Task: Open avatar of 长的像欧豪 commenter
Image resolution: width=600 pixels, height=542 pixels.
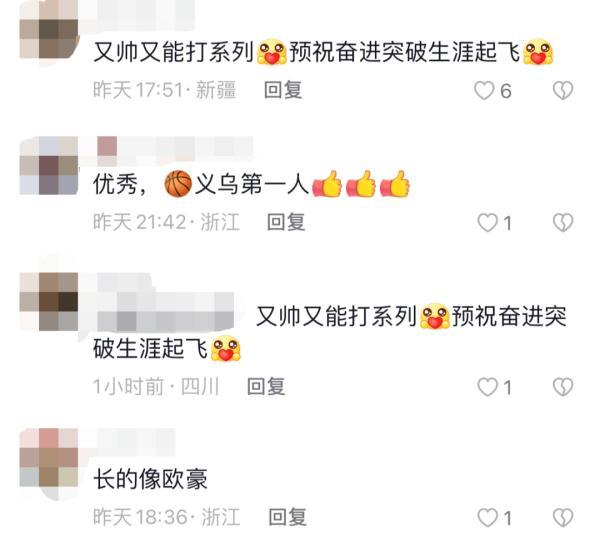Action: tap(49, 458)
